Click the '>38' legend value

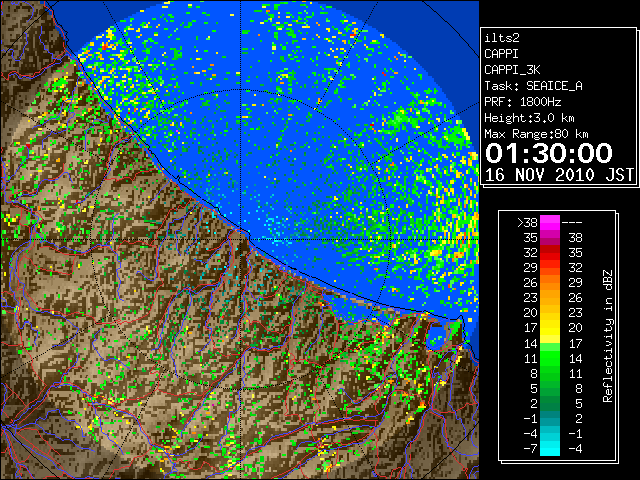pos(527,222)
